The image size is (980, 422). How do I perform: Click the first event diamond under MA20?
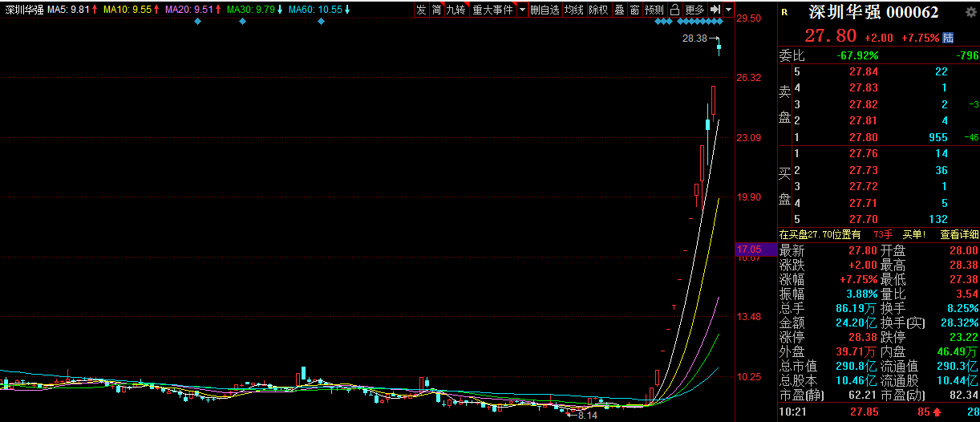(197, 21)
